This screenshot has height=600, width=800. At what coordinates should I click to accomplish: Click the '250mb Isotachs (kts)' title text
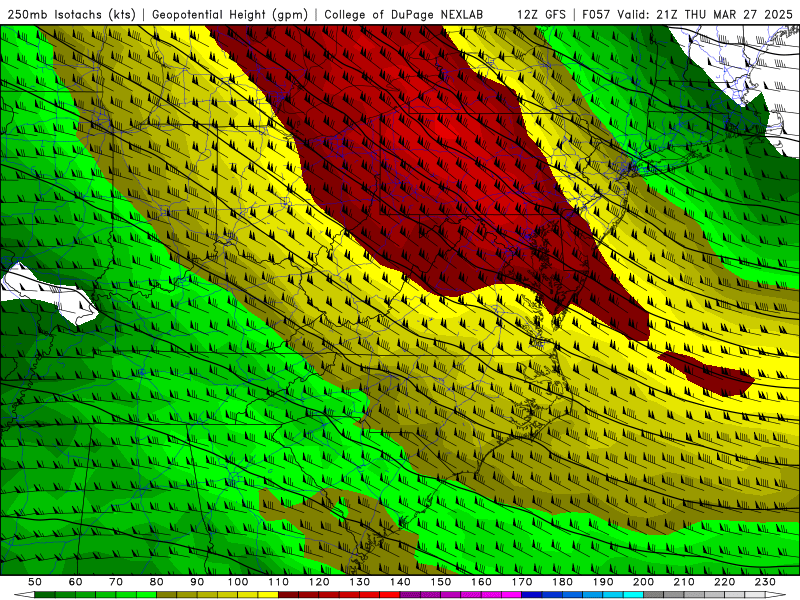pyautogui.click(x=71, y=14)
